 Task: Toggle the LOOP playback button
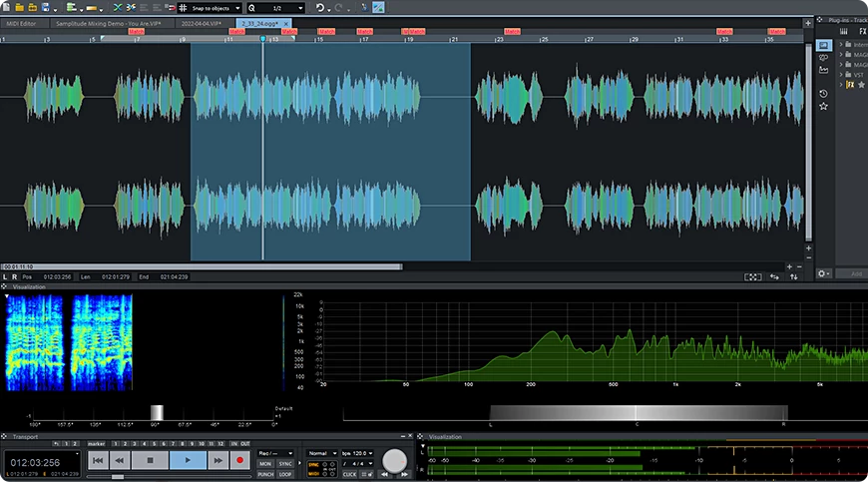click(x=285, y=474)
